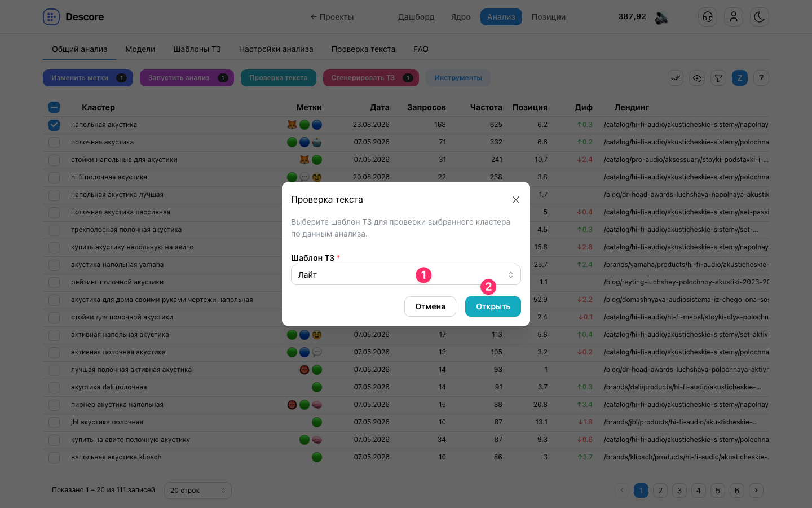
Task: Click the robot tag in the полочная акустика row
Action: pos(317,142)
